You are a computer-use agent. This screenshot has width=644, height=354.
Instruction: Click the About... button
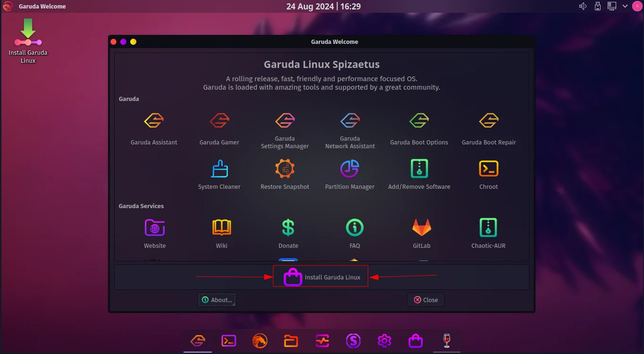pos(217,300)
